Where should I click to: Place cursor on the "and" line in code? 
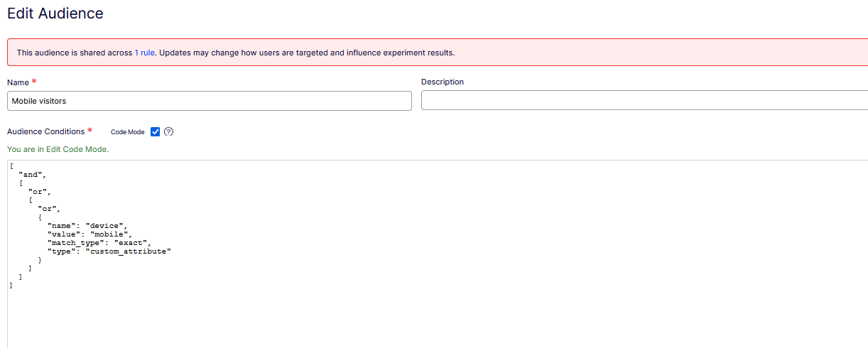[32, 175]
